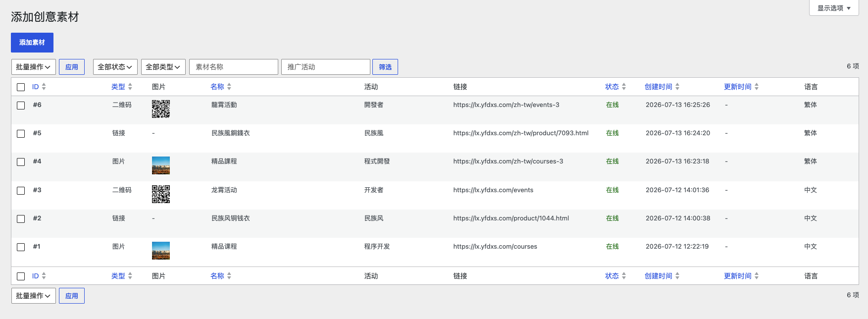Click 更新时间 sort arrows in footer
868x319 pixels.
click(x=756, y=276)
